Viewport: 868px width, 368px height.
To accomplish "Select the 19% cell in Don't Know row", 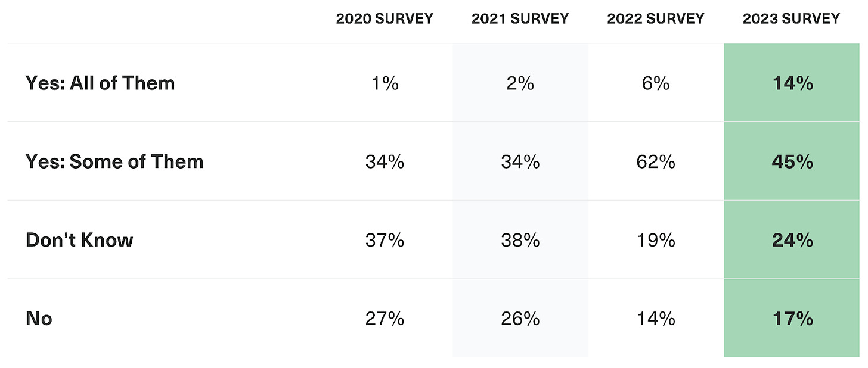I will point(656,240).
